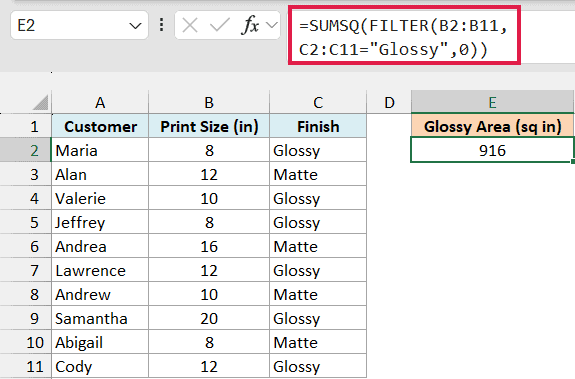Select Cody's print size cell 12

(x=209, y=367)
